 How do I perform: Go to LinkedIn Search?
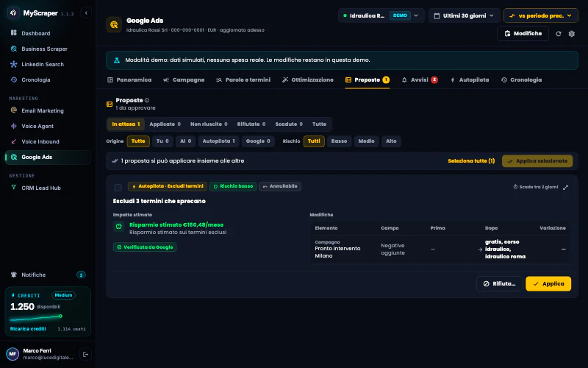[x=48, y=64]
